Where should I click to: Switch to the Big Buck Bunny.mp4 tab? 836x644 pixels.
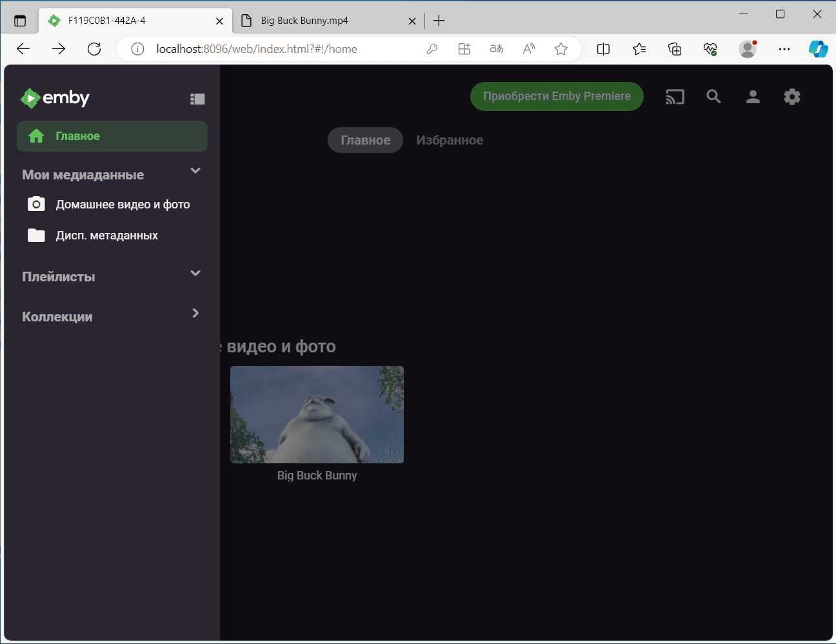coord(329,21)
